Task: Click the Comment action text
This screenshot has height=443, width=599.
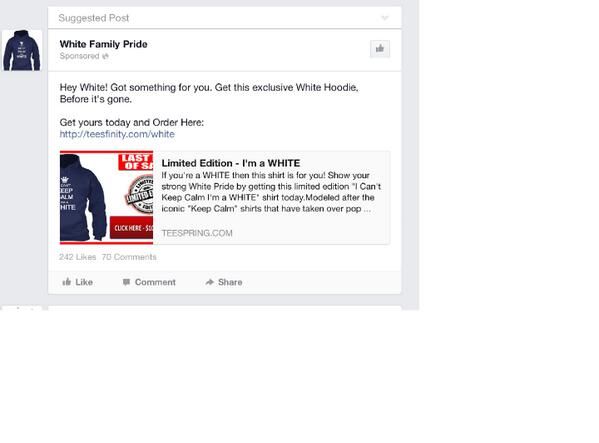Action: (x=155, y=282)
